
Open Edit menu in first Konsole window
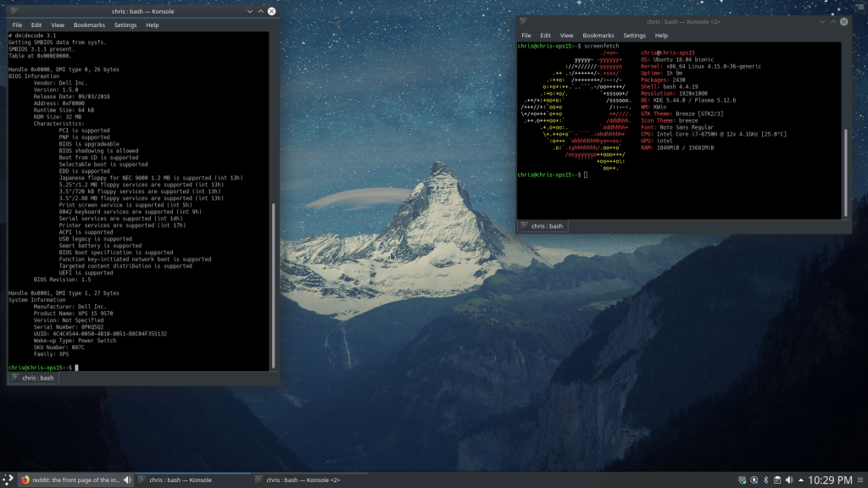click(36, 25)
